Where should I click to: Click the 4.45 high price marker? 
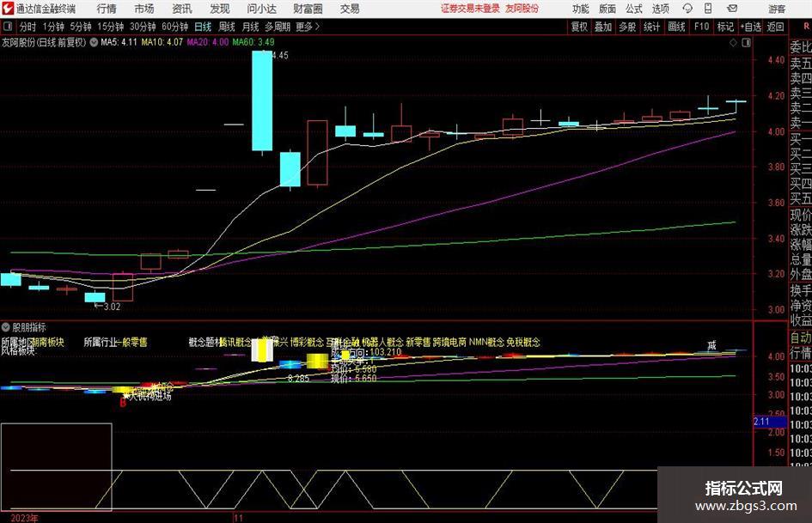(279, 55)
